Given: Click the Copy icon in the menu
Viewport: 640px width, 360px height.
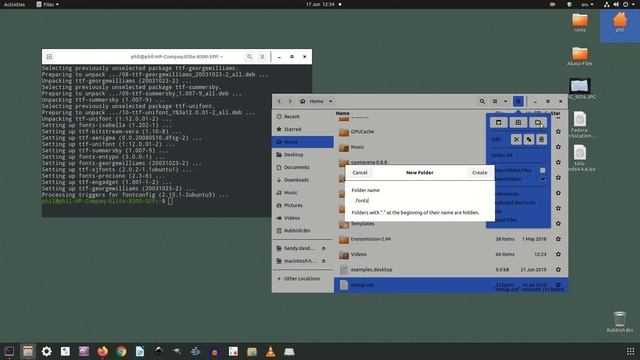Looking at the screenshot, I should 529,140.
